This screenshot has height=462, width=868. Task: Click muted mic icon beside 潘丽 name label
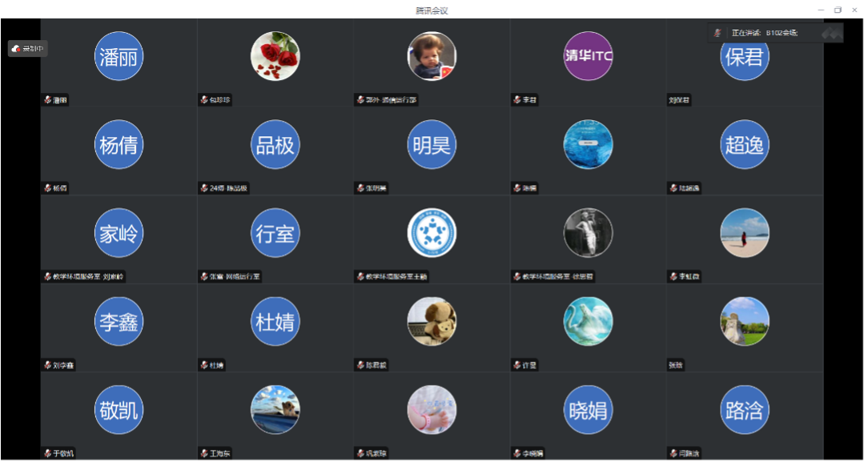click(x=48, y=100)
